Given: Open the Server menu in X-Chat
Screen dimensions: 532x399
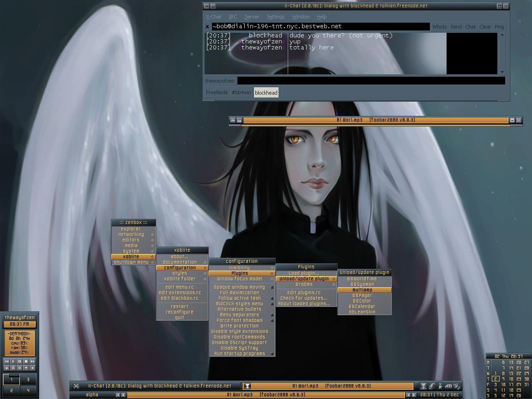Looking at the screenshot, I should tap(252, 17).
